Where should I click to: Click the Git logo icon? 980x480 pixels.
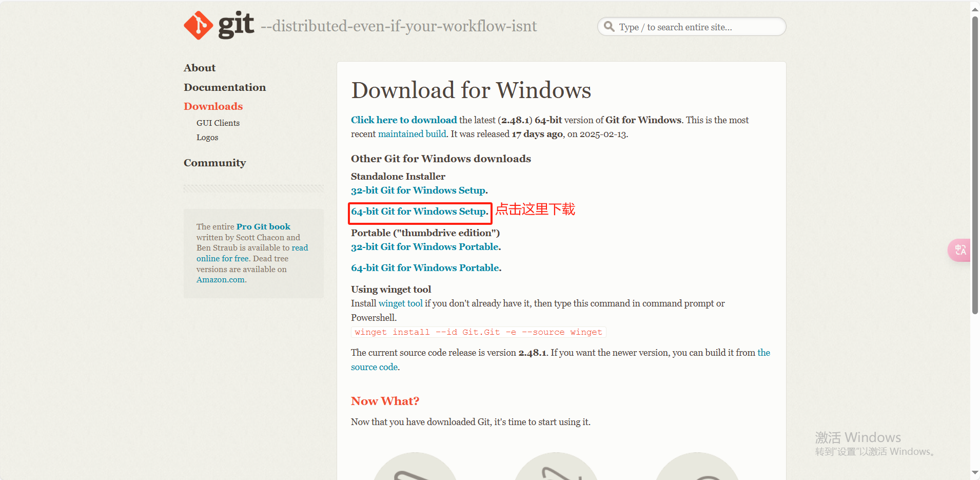(219, 25)
